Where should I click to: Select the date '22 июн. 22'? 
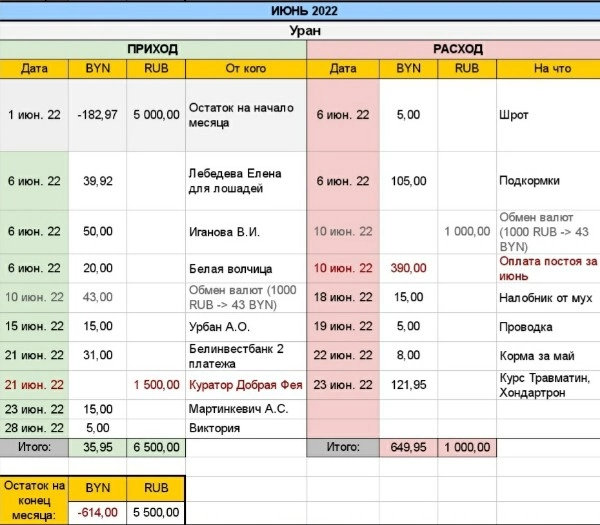coord(343,355)
